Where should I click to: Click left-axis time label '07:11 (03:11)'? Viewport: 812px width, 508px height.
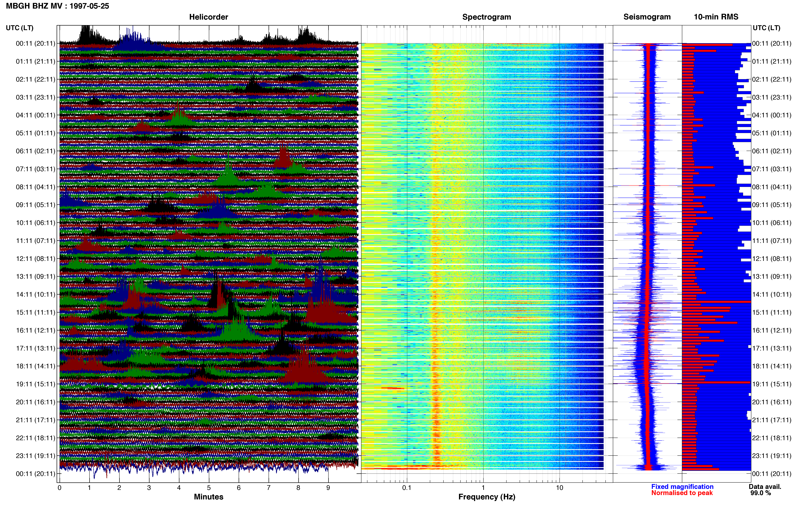35,169
